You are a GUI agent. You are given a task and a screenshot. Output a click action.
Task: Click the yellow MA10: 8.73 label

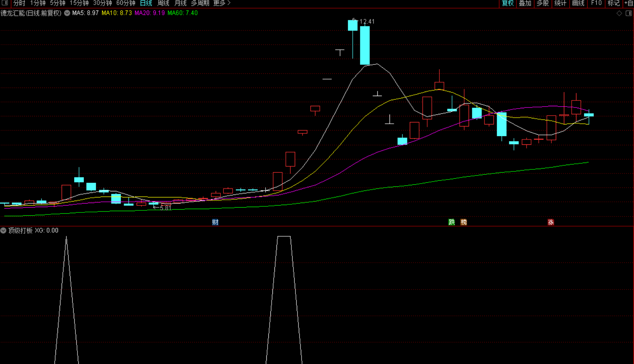point(117,13)
